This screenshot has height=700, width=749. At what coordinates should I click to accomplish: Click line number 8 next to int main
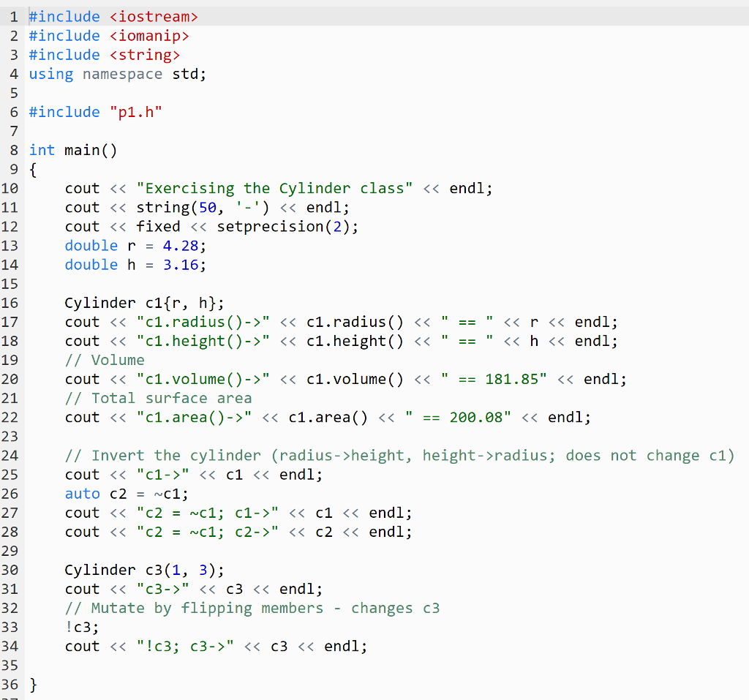(13, 150)
